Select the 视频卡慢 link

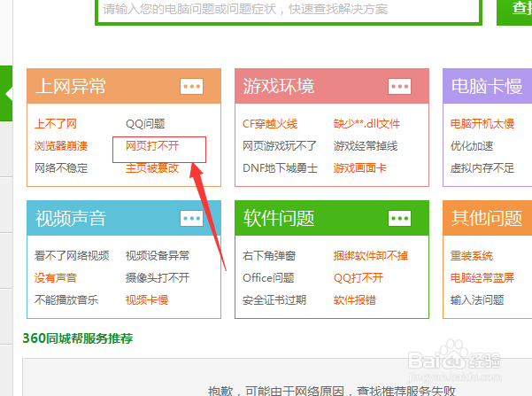click(x=147, y=300)
